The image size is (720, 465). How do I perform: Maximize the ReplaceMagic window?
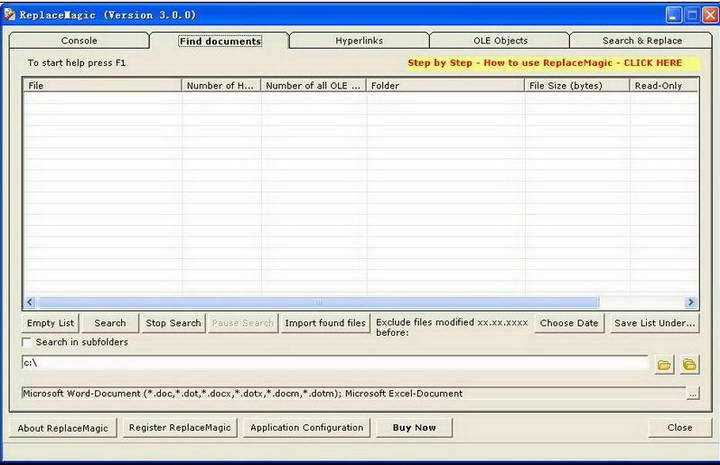coord(692,15)
